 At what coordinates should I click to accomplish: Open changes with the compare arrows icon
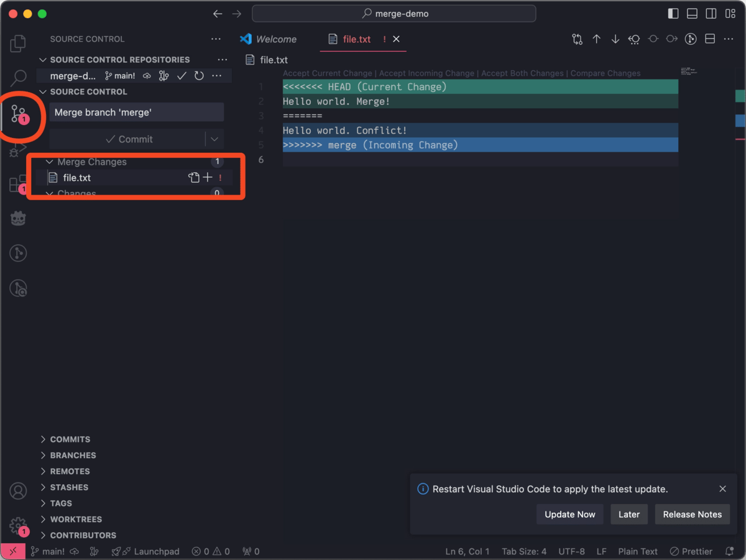pyautogui.click(x=578, y=39)
